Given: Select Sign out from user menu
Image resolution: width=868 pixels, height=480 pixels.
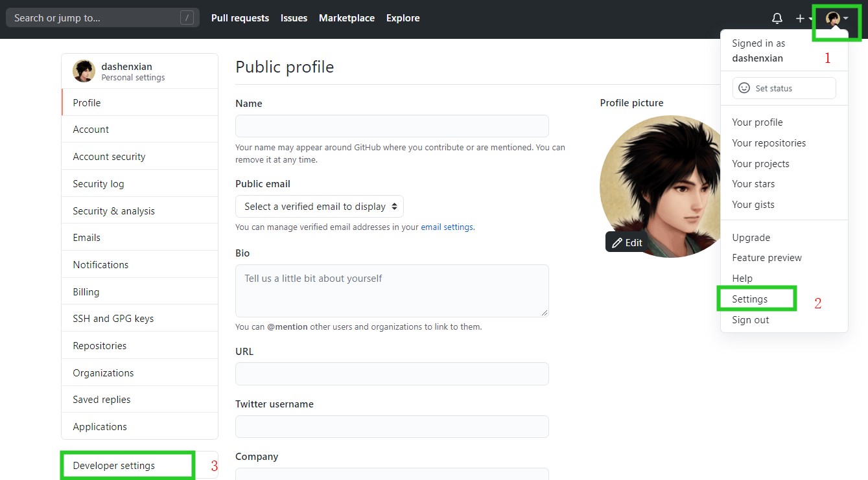Looking at the screenshot, I should tap(751, 320).
